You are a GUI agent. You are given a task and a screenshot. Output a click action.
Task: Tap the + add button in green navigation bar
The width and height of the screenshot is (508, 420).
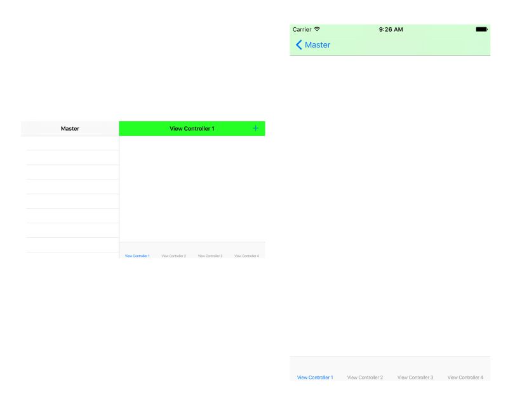click(255, 128)
